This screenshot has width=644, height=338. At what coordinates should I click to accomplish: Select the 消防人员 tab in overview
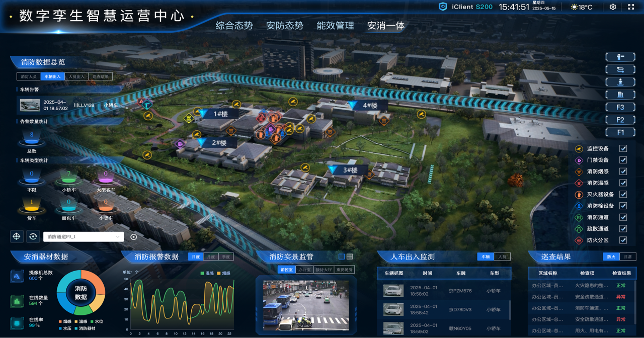pos(29,77)
